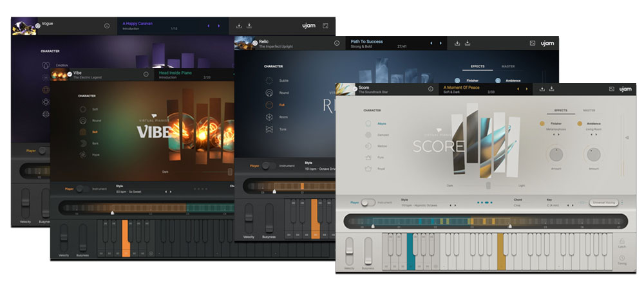This screenshot has width=644, height=292.
Task: Click the first download icon in Vogue header
Action: (x=239, y=26)
